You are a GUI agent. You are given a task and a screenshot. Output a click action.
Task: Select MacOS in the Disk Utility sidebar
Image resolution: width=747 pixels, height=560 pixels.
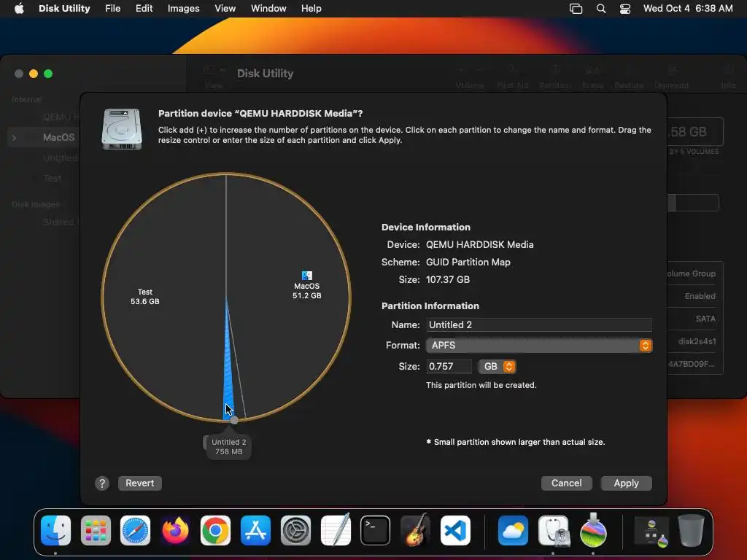58,138
